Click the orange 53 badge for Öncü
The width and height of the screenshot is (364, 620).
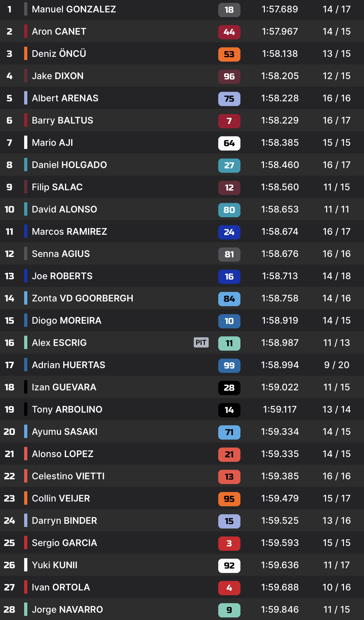(229, 54)
